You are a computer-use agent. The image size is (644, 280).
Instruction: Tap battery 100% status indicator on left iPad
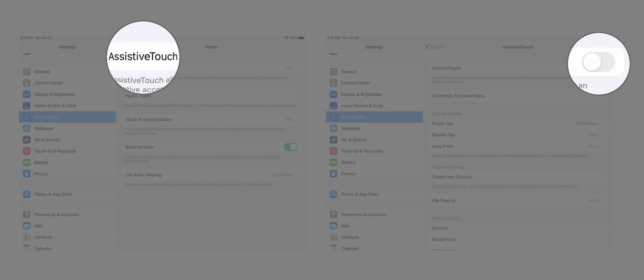tap(297, 38)
